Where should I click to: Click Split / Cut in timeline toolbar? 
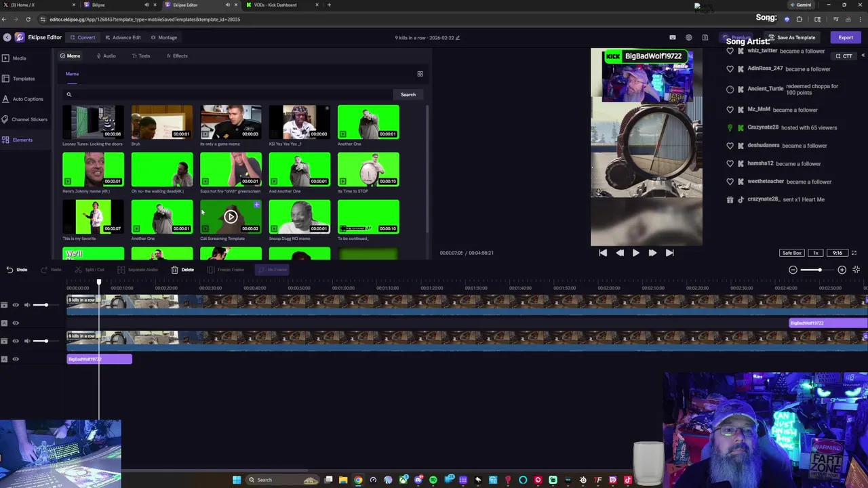click(90, 270)
